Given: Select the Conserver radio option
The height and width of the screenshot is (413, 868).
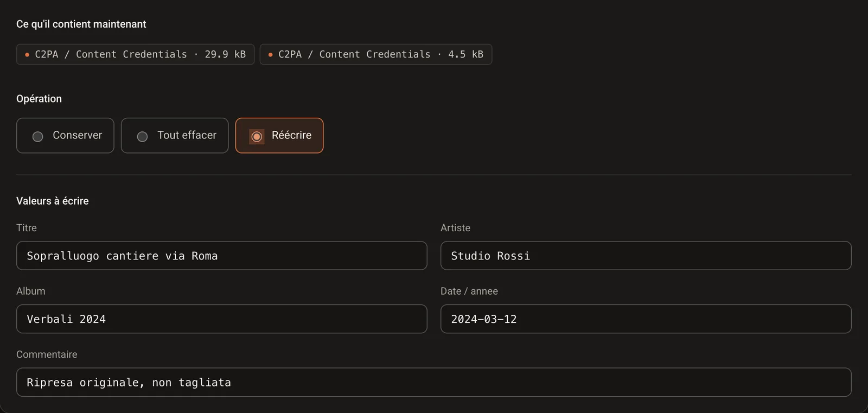Looking at the screenshot, I should pos(65,136).
